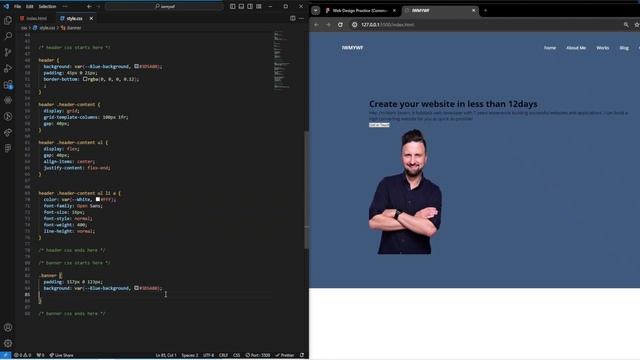Viewport: 640px width, 360px height.
Task: Expand the hidden menus ellipsis in the title bar
Action: pos(65,7)
